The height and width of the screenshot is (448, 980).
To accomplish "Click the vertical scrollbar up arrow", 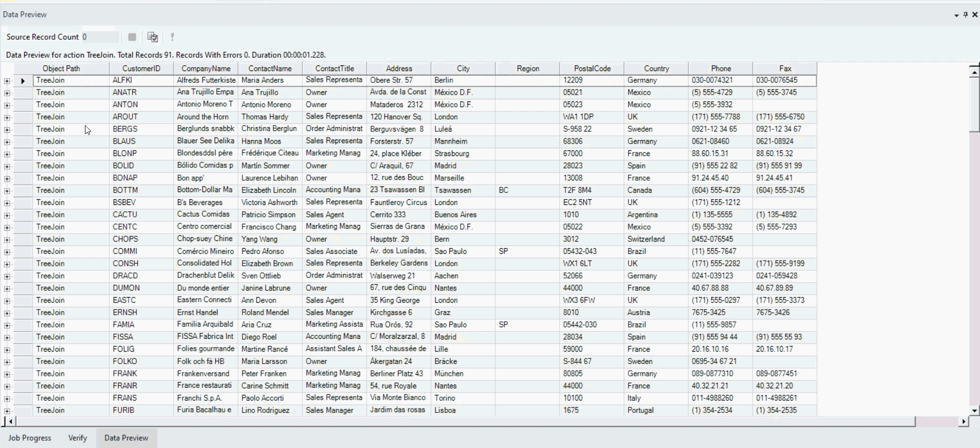I will click(x=974, y=73).
